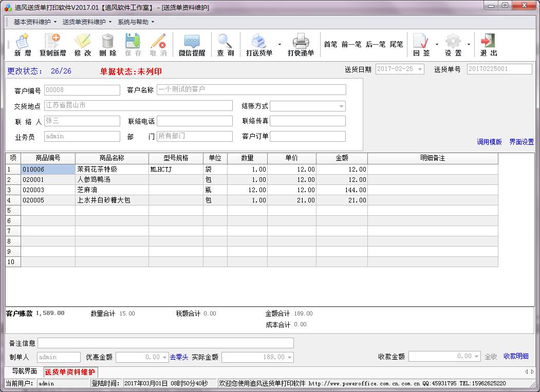
Task: Click the 金额 column header
Action: (342, 158)
